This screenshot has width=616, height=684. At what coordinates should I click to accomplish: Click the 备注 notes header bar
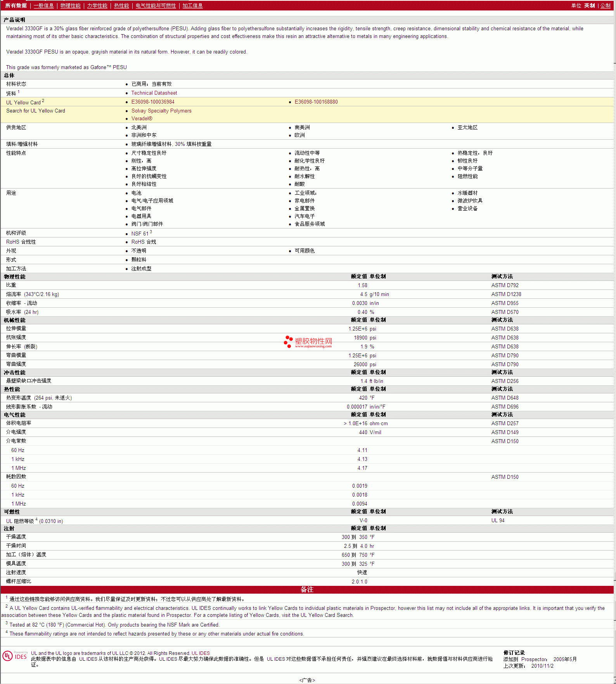click(307, 589)
